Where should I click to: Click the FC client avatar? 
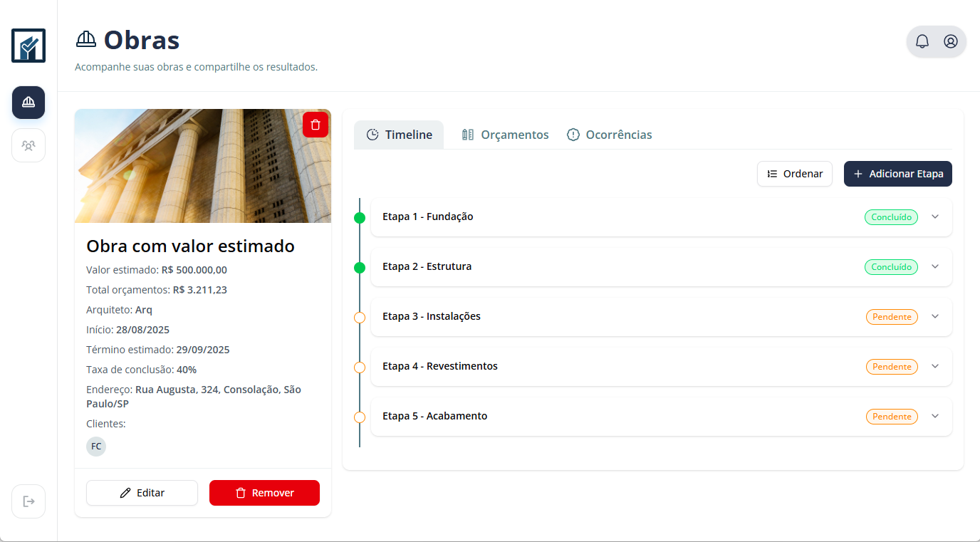(96, 447)
